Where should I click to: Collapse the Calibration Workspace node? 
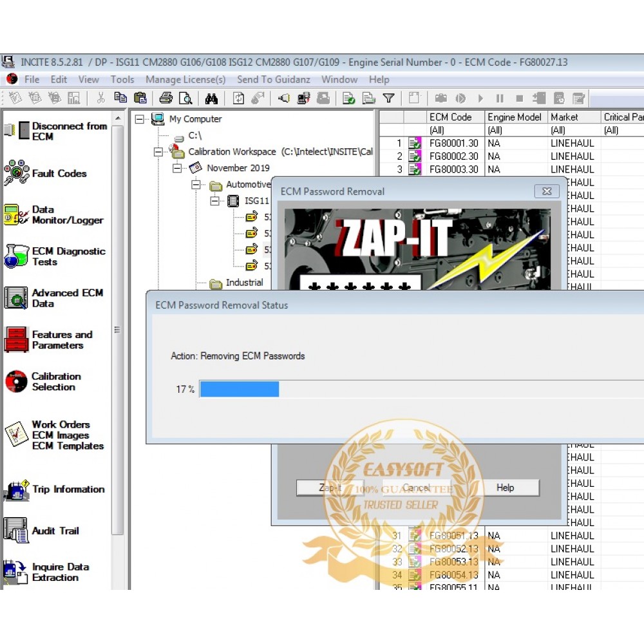point(158,152)
